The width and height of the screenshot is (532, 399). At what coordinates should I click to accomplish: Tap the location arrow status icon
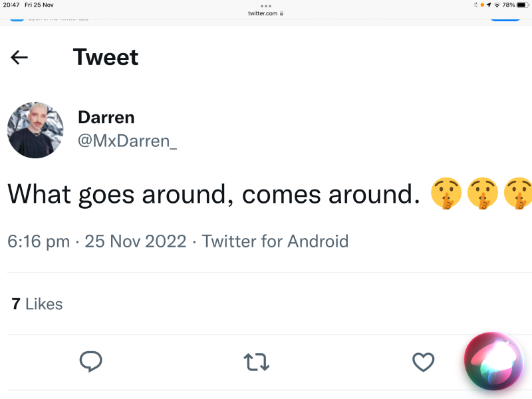(x=489, y=5)
